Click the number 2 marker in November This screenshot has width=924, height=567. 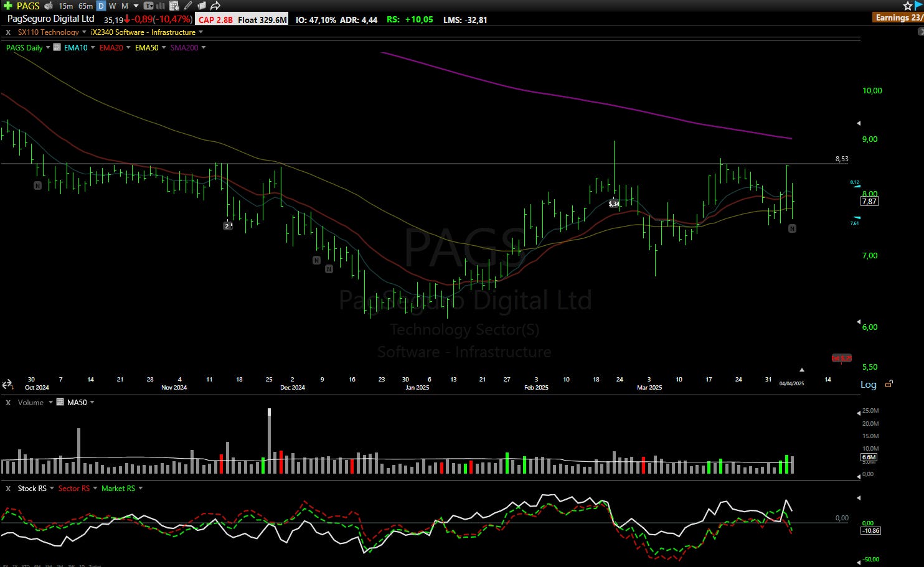click(x=227, y=225)
